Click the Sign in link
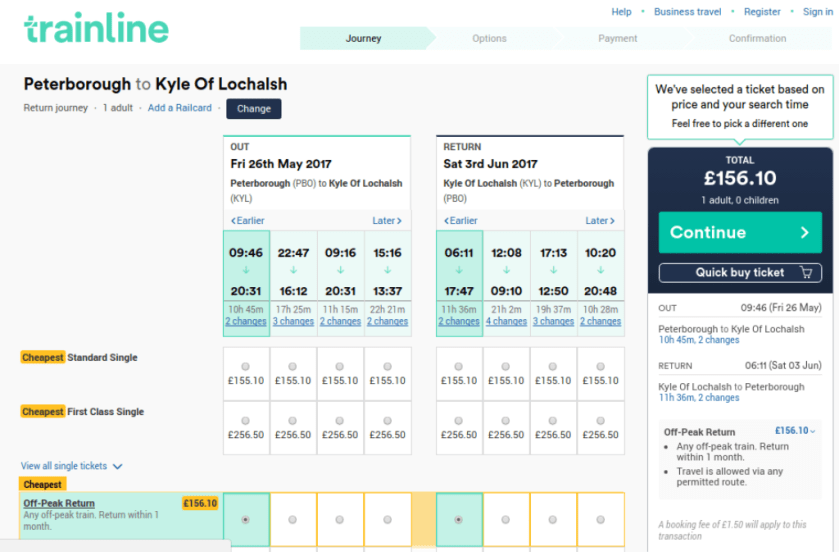 tap(817, 12)
